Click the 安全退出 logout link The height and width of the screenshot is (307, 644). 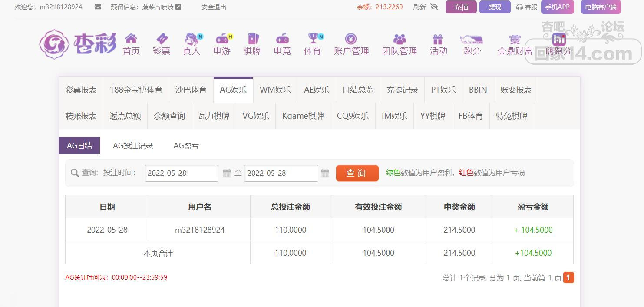(214, 7)
